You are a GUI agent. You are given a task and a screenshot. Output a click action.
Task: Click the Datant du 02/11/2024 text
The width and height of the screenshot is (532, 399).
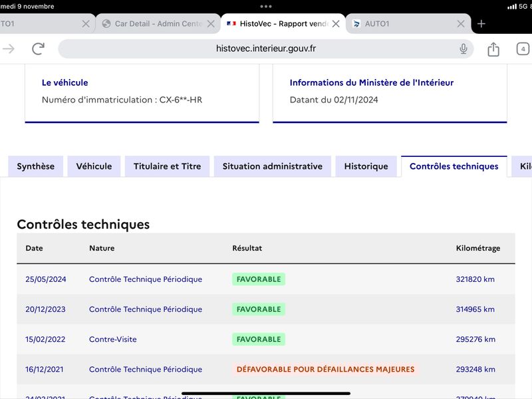coord(334,100)
